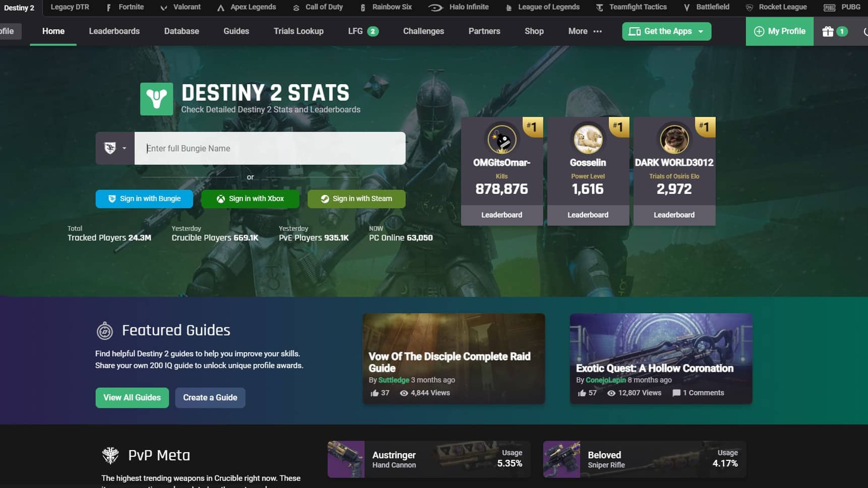Click the Fortnite game icon in top bar
The width and height of the screenshot is (868, 488).
tap(109, 8)
